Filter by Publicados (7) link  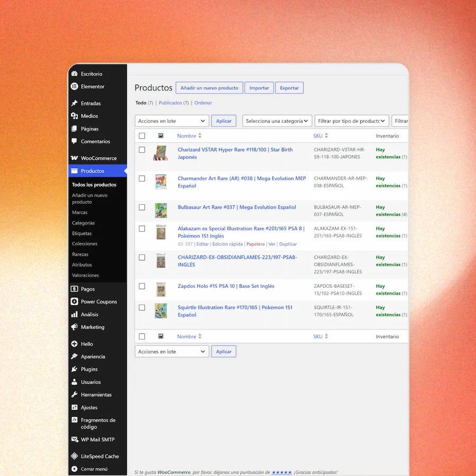173,103
